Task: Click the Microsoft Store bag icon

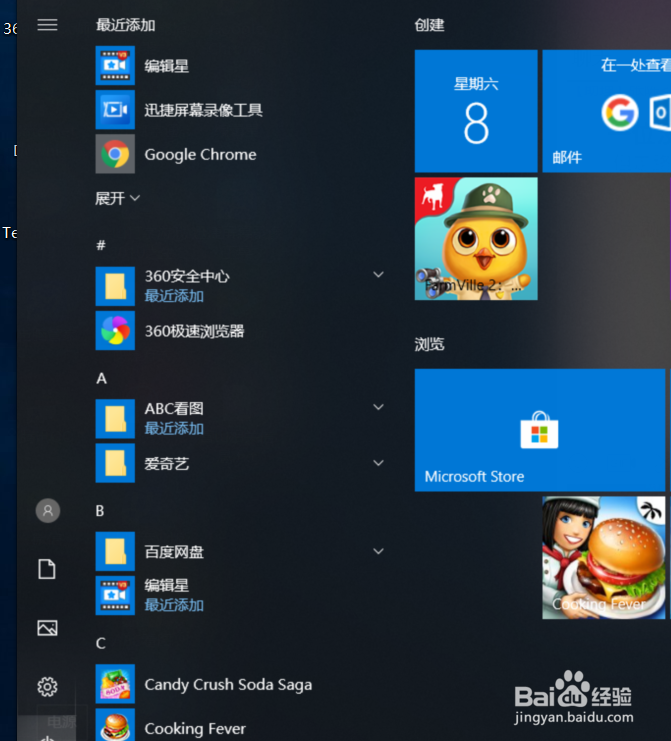Action: point(539,430)
